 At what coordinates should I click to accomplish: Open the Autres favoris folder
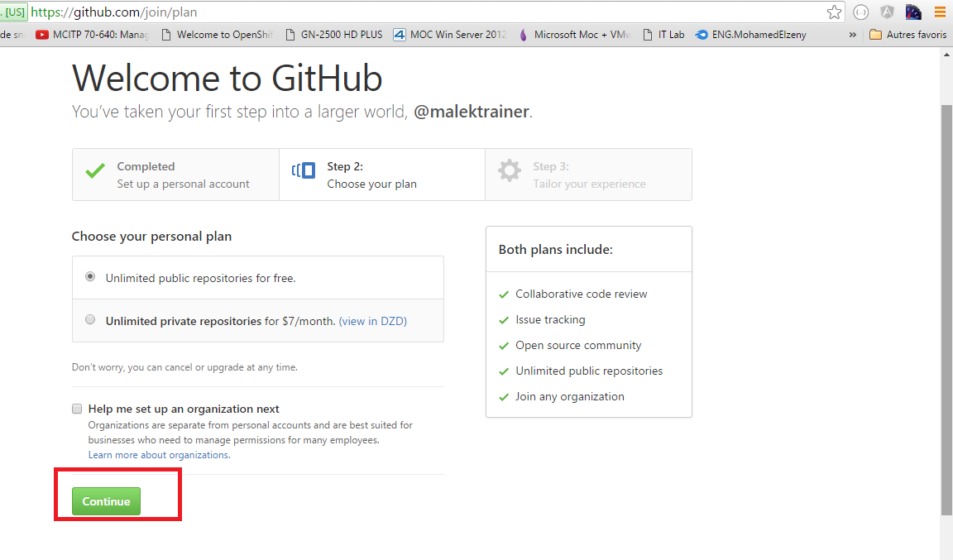tap(908, 35)
